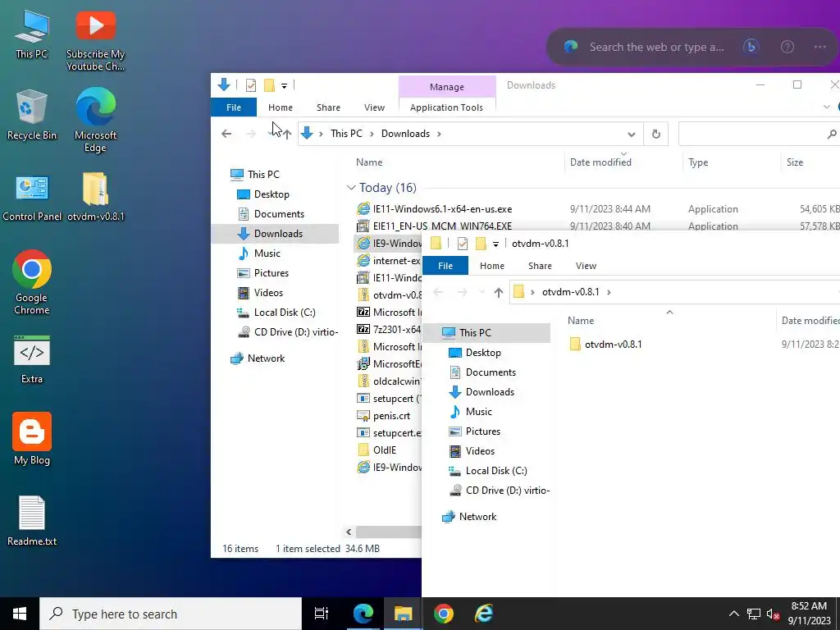Select otvdm-v0.8.1 folder in front window
This screenshot has height=630, width=840.
click(605, 345)
